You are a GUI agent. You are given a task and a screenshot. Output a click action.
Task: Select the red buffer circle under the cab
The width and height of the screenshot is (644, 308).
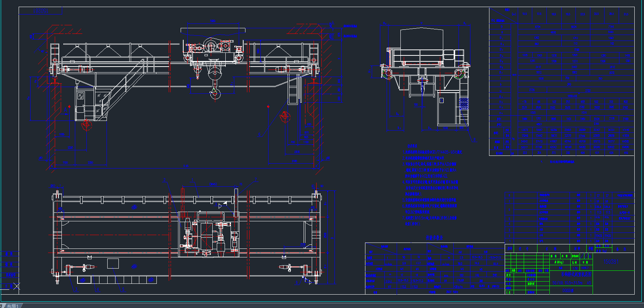[x=87, y=125]
